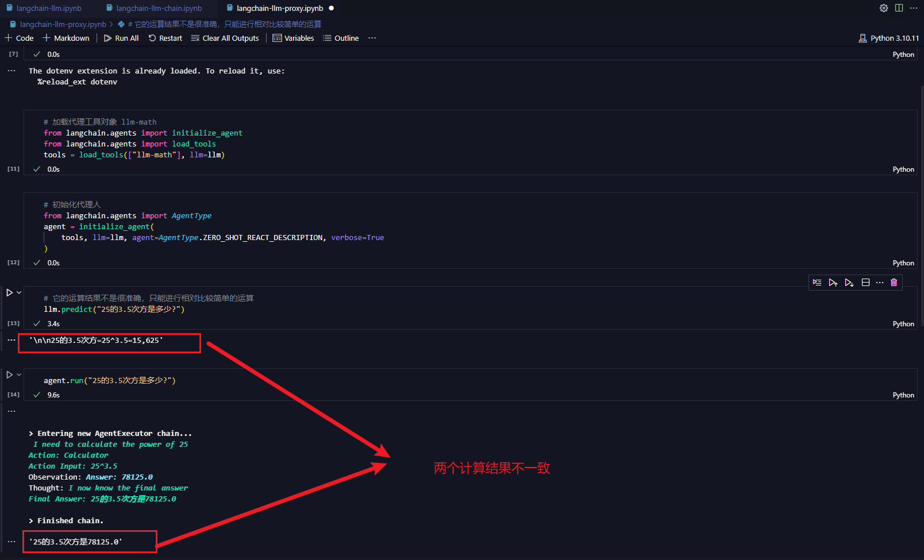Screen dimensions: 924x560
Task: Expand run options for the agent.run cell
Action: point(19,374)
